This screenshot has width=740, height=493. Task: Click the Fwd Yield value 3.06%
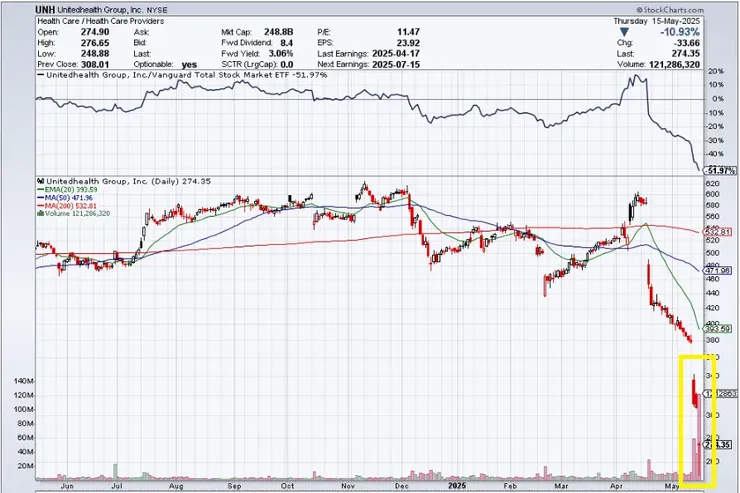point(281,53)
